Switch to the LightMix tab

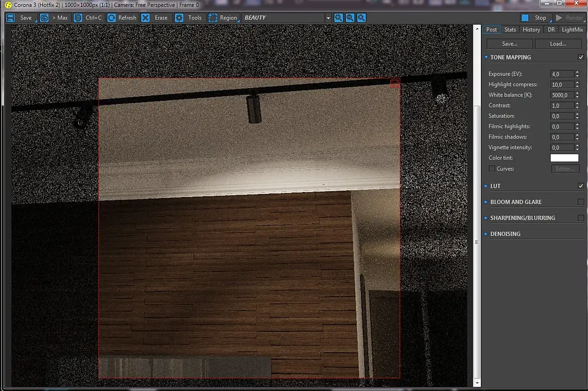click(572, 29)
